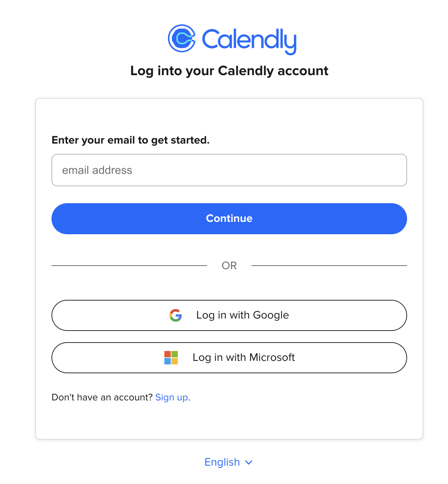Click the "Don't have an account?" text
Image resolution: width=448 pixels, height=484 pixels.
click(102, 398)
